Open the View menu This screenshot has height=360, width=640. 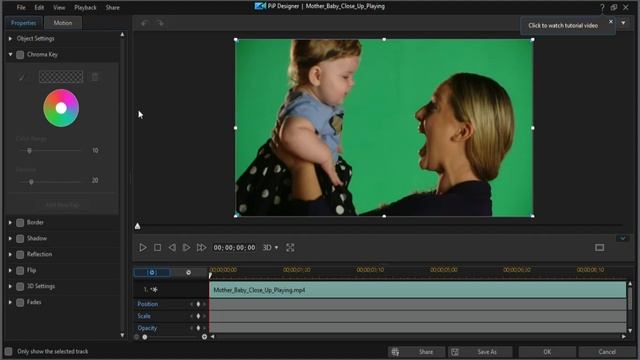pyautogui.click(x=59, y=7)
